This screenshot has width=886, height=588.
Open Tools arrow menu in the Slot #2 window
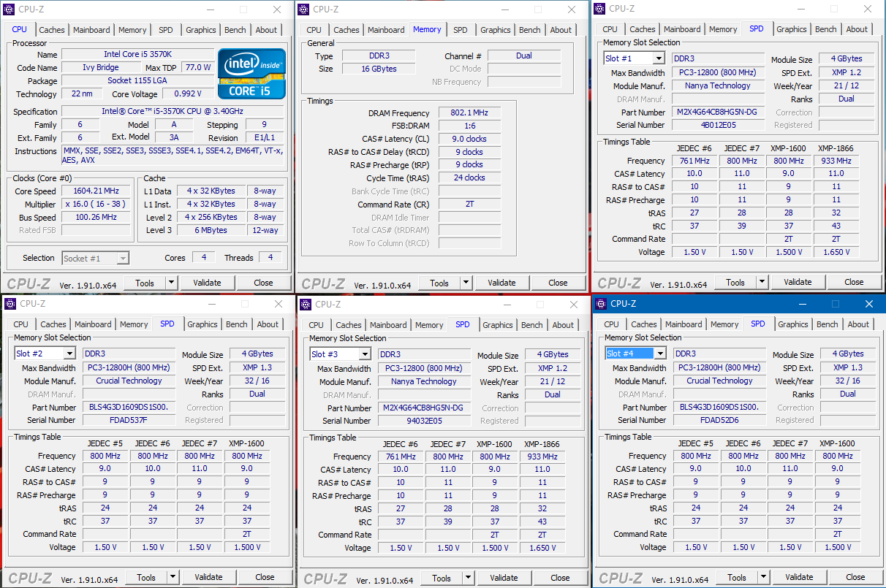tap(173, 577)
